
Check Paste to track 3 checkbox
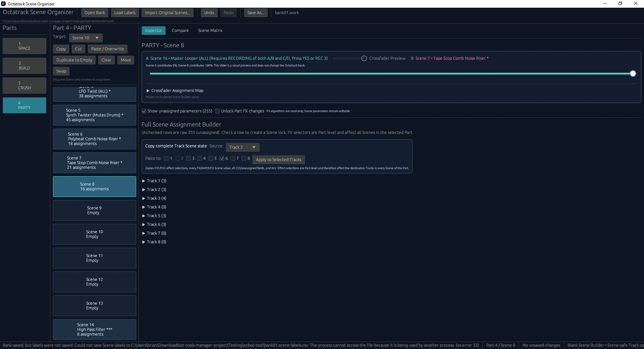click(x=189, y=158)
